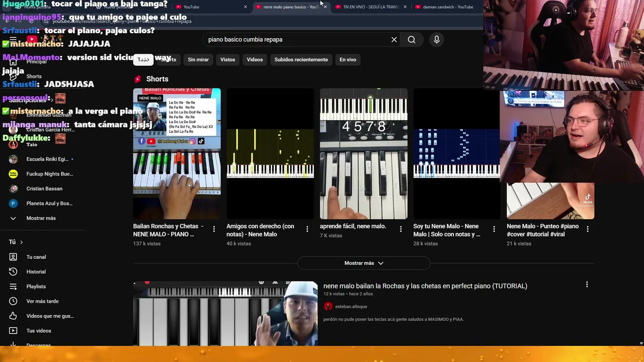Viewport: 644px width, 362px height.
Task: Select the Sin mirar filter chip
Action: 198,60
